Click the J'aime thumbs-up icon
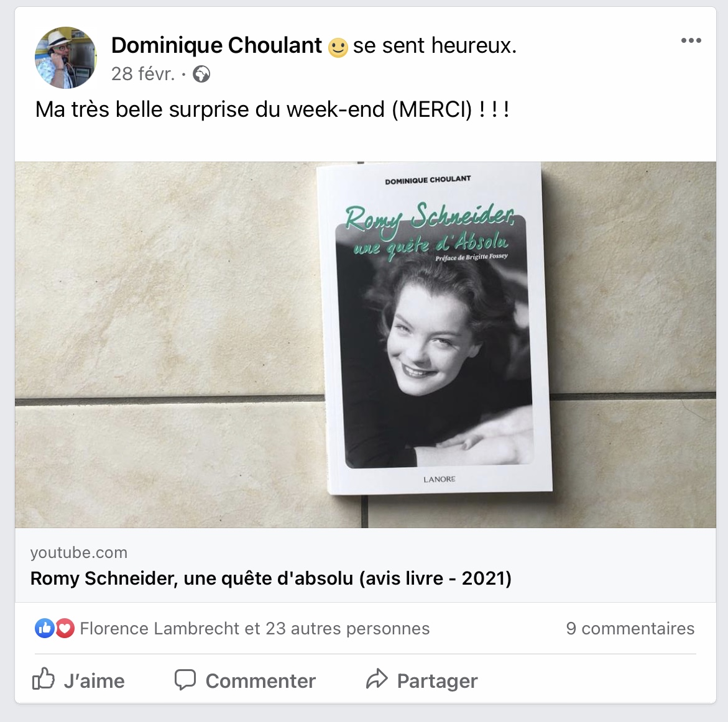Image resolution: width=728 pixels, height=722 pixels. click(43, 679)
